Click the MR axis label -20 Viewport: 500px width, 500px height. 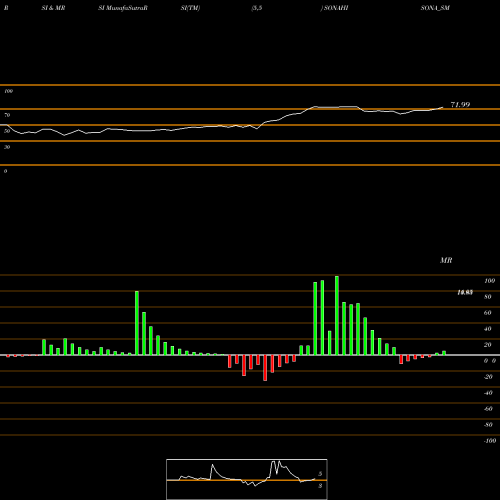pos(488,377)
